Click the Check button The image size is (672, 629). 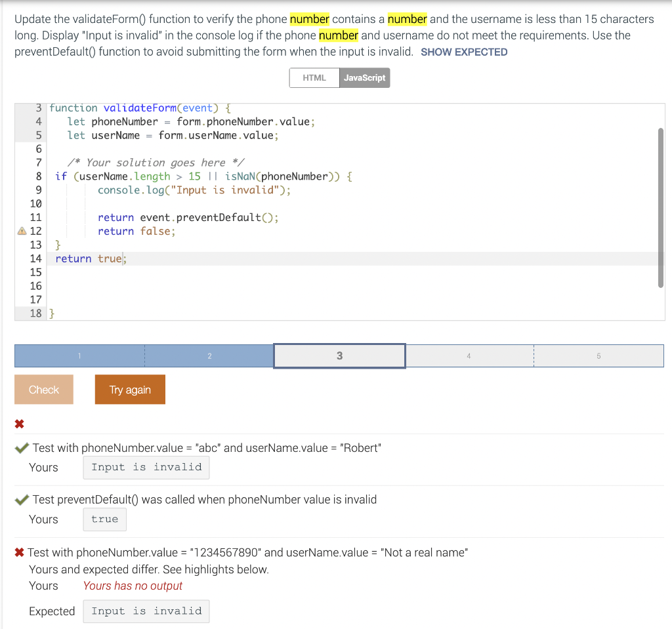coord(43,389)
